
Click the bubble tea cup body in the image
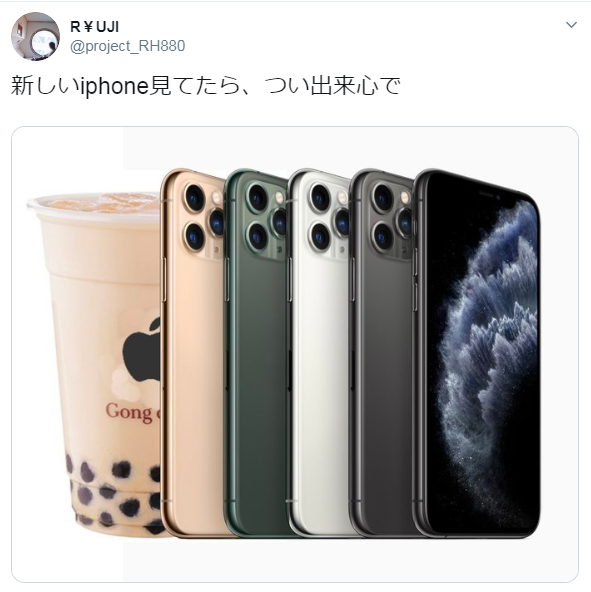[x=102, y=340]
